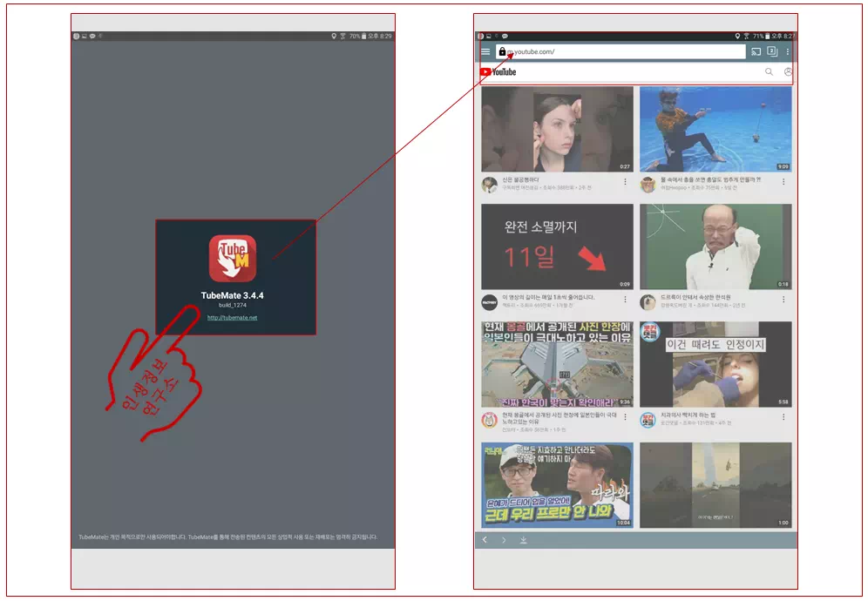Tap the download arrow in bottom bar

(523, 540)
